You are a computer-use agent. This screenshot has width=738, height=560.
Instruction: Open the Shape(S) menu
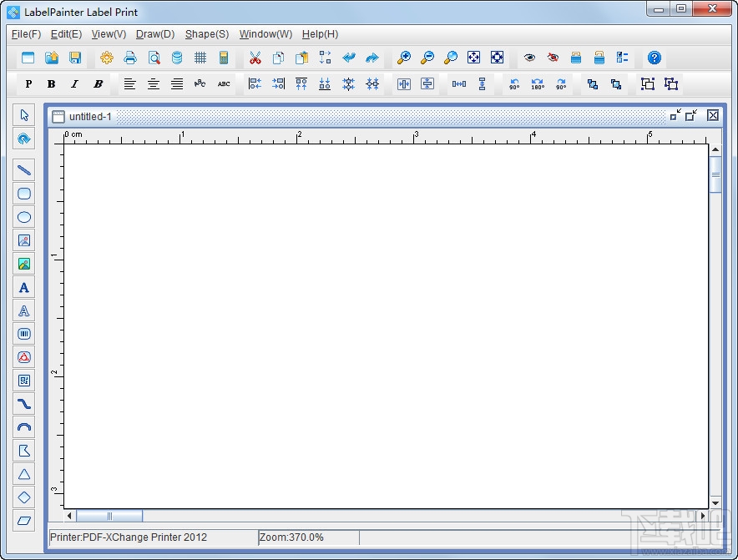pyautogui.click(x=206, y=34)
